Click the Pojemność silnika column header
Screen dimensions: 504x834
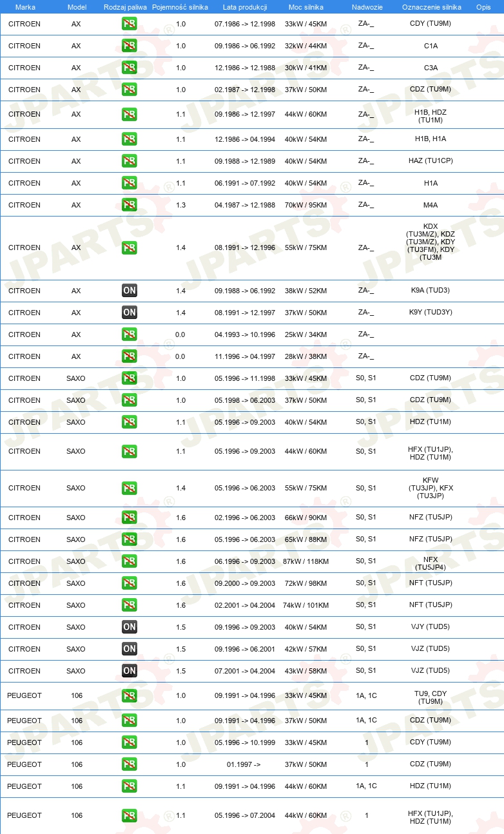coord(180,6)
